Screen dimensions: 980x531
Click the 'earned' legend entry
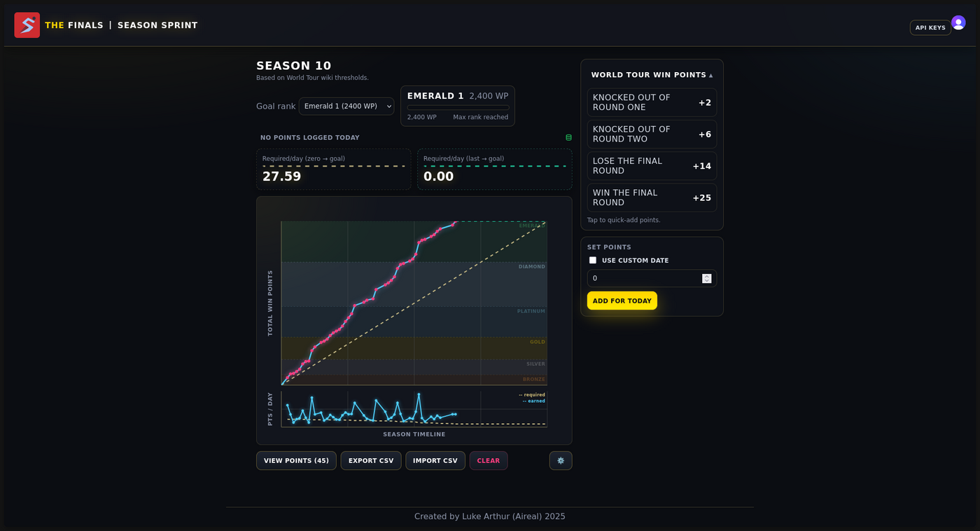pyautogui.click(x=534, y=401)
